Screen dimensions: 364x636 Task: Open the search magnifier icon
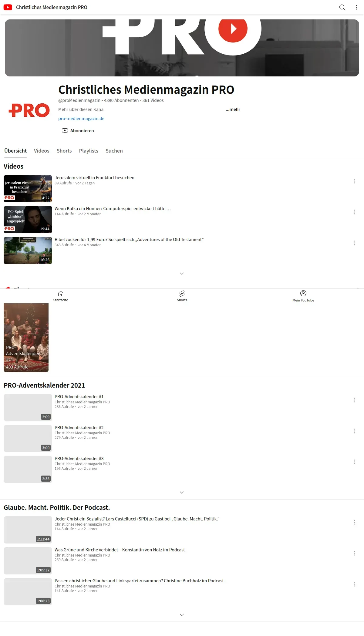coord(342,7)
